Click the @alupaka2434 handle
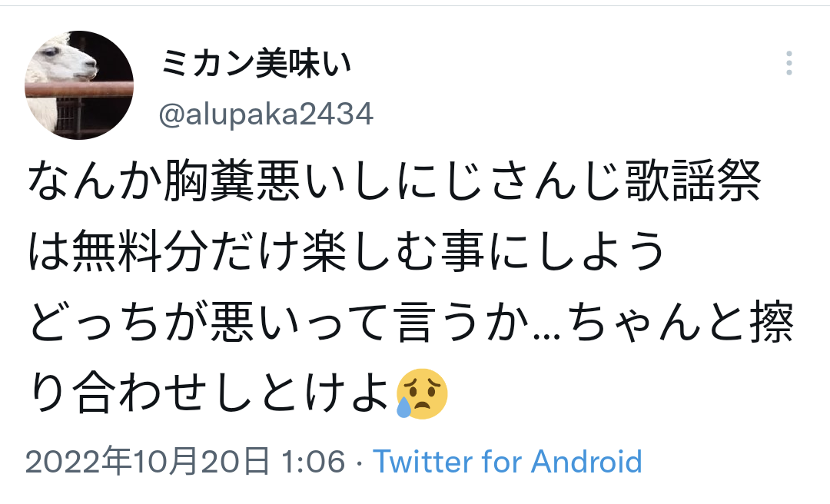 click(266, 114)
